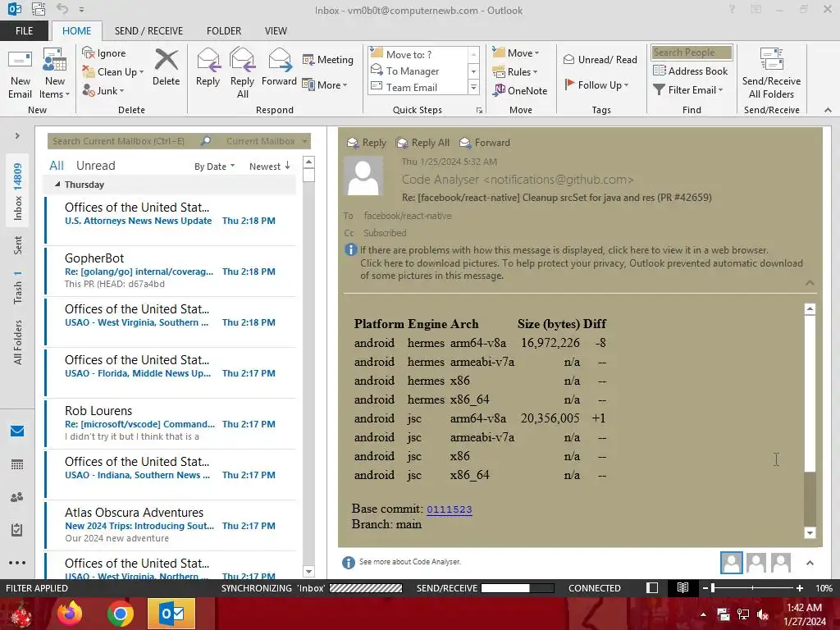Show All Folders
Viewport: 840px width, 630px height.
point(18,342)
